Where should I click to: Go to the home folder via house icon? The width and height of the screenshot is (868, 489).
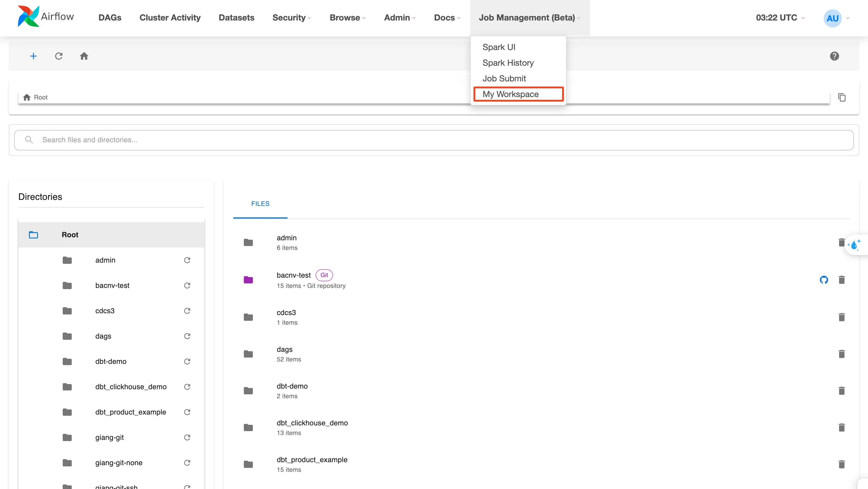pos(84,56)
